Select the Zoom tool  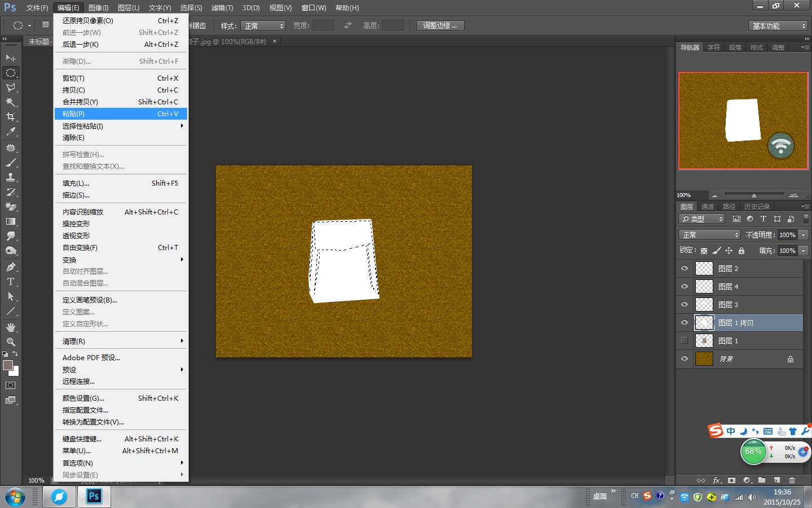[x=10, y=341]
